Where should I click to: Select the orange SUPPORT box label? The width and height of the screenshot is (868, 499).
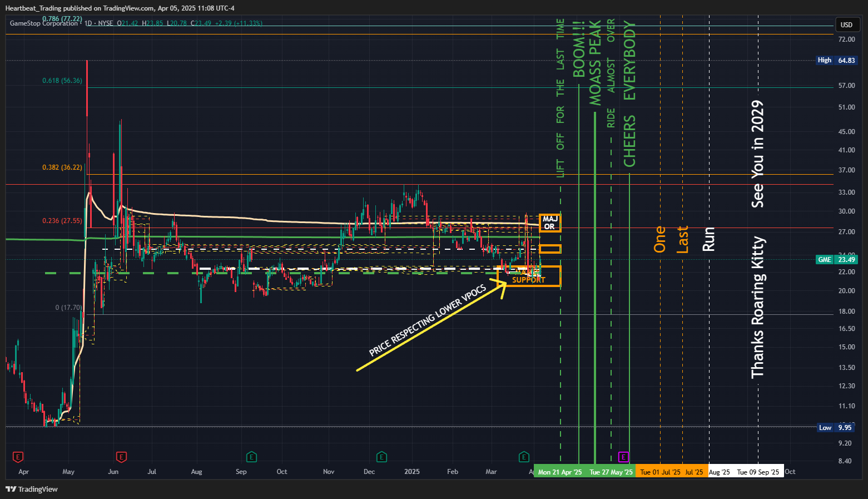click(529, 280)
